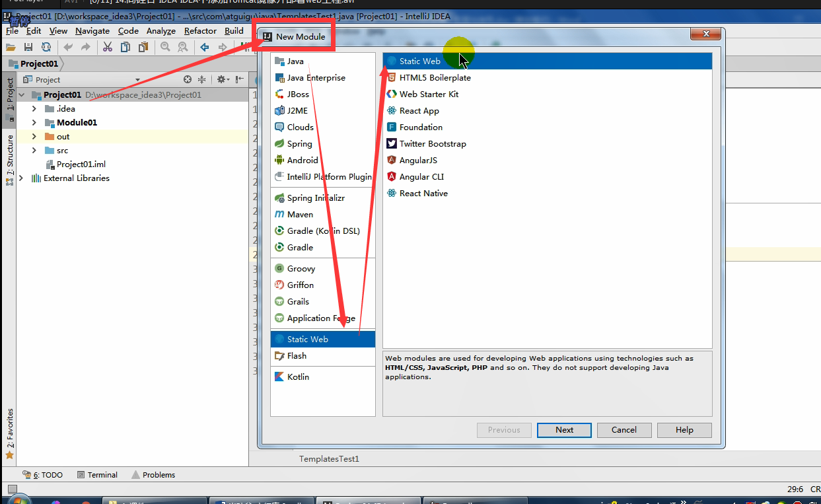Select Kotlin module type
821x504 pixels.
click(x=323, y=377)
